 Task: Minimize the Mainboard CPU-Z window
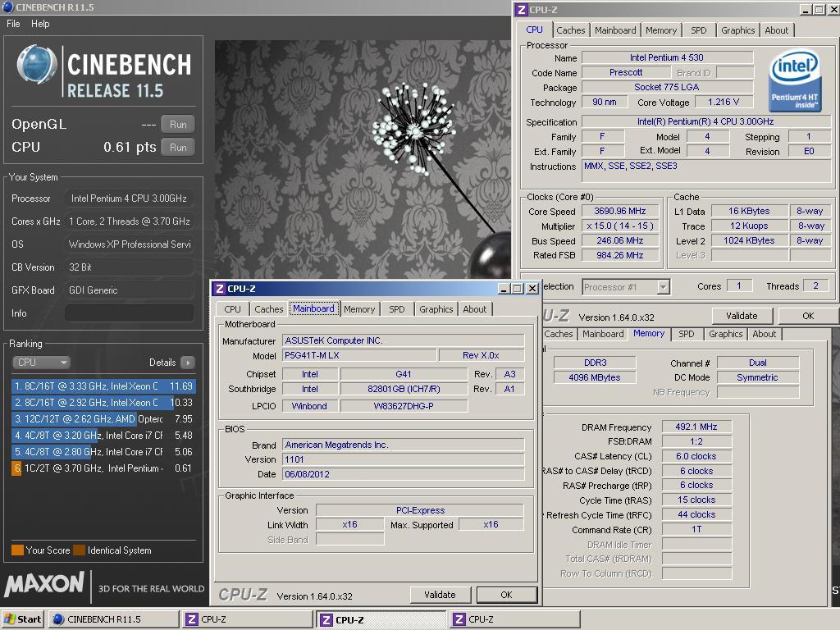504,289
